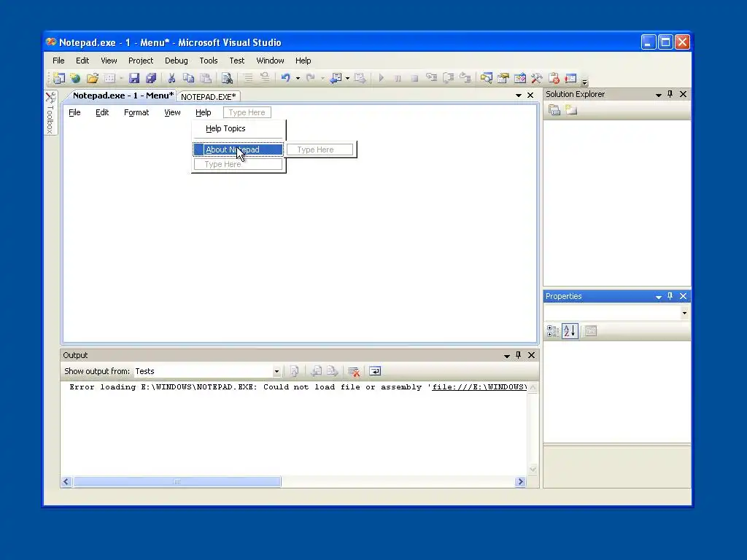Close the Output panel
747x560 pixels.
click(x=531, y=355)
